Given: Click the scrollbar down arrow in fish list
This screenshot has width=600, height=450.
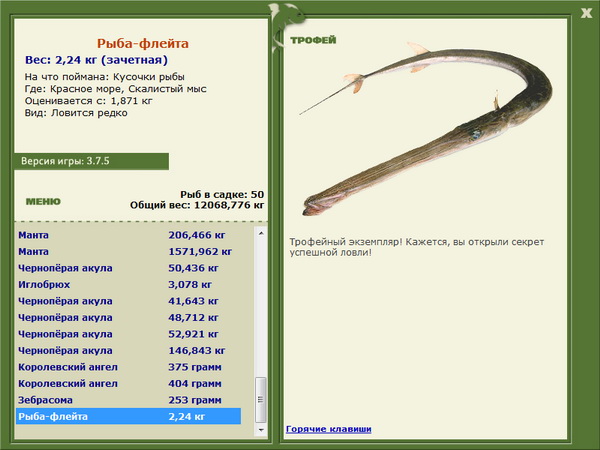Looking at the screenshot, I should [x=261, y=430].
